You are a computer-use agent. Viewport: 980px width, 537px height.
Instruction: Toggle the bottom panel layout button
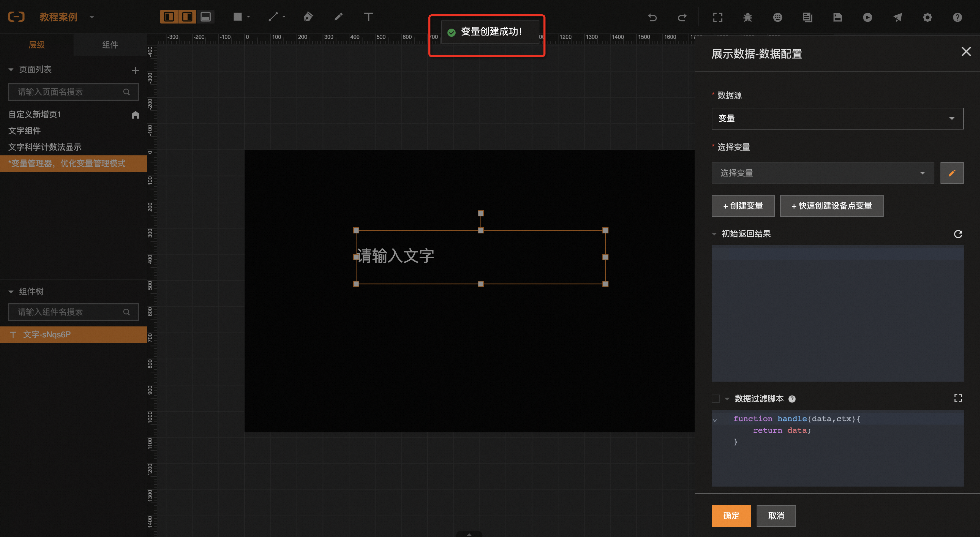[x=205, y=17]
